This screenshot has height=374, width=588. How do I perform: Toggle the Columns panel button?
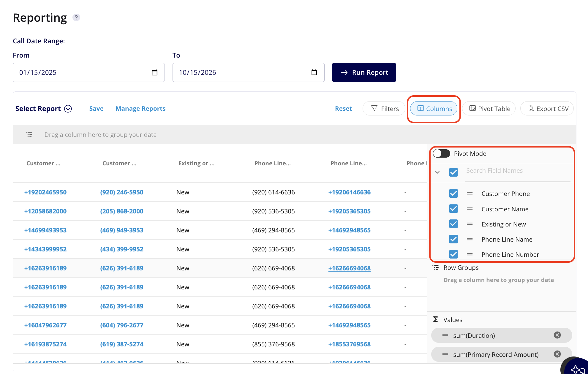coord(434,109)
